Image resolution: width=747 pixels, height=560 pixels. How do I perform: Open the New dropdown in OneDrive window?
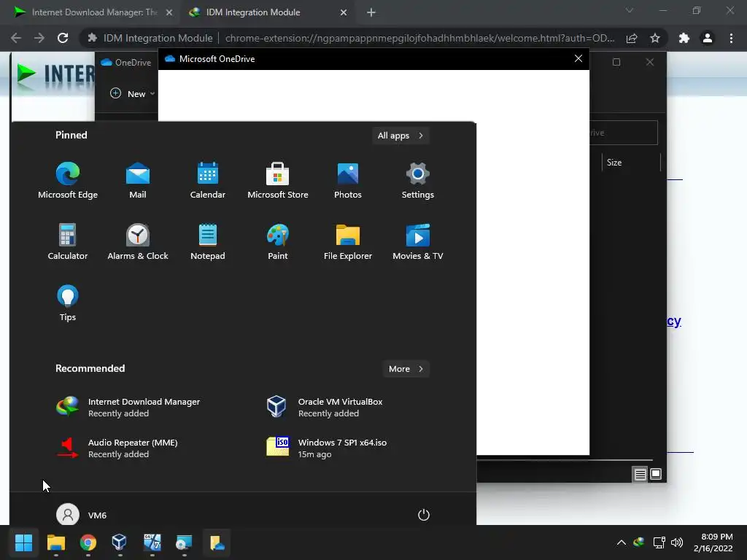[133, 94]
